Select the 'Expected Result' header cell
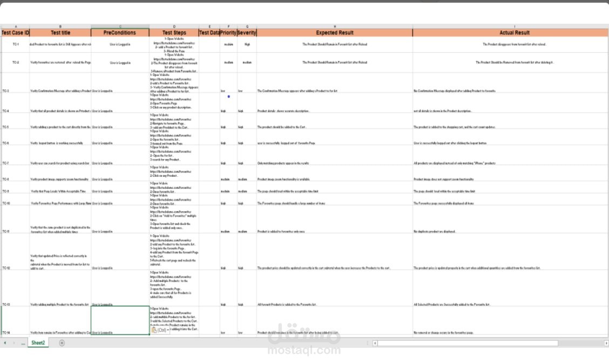Viewport: 609px width, 364px height. [334, 32]
